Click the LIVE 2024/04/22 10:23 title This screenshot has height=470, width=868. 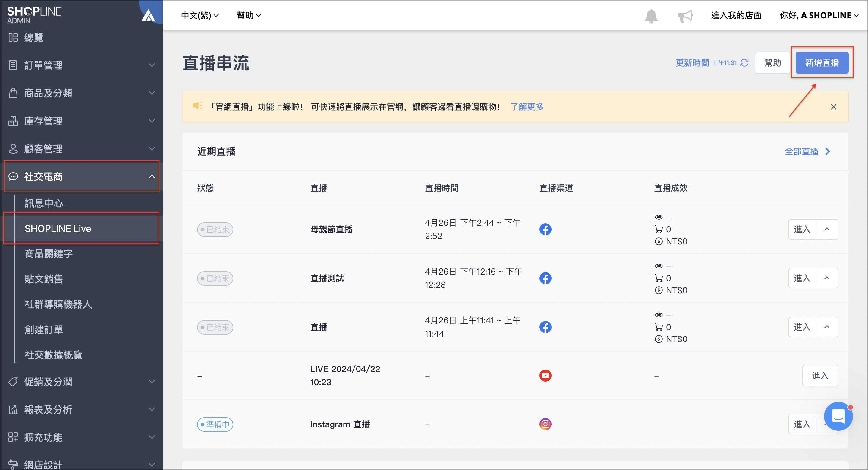coord(345,376)
